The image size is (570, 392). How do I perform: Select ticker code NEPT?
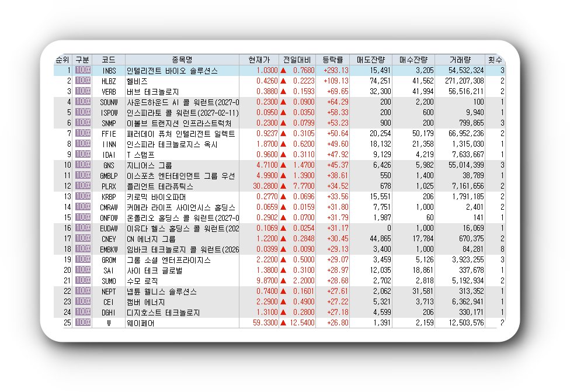point(109,292)
